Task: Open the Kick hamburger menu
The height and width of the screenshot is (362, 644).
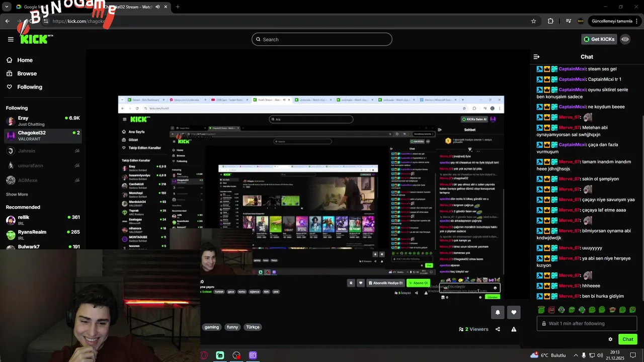Action: [11, 39]
